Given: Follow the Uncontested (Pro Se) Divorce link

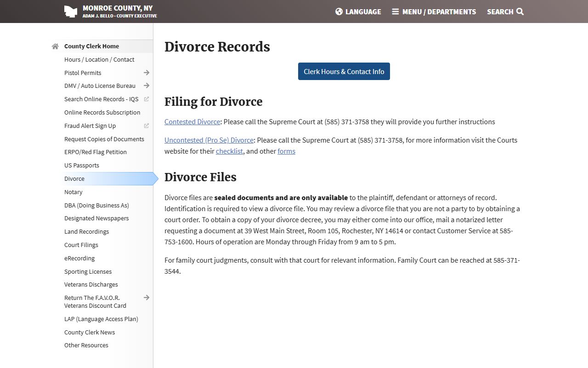Looking at the screenshot, I should [x=209, y=140].
